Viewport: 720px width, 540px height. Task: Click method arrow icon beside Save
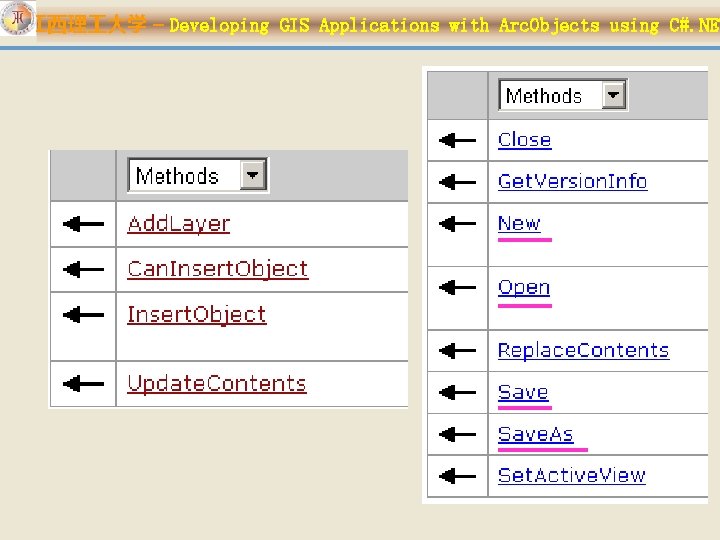(x=457, y=392)
